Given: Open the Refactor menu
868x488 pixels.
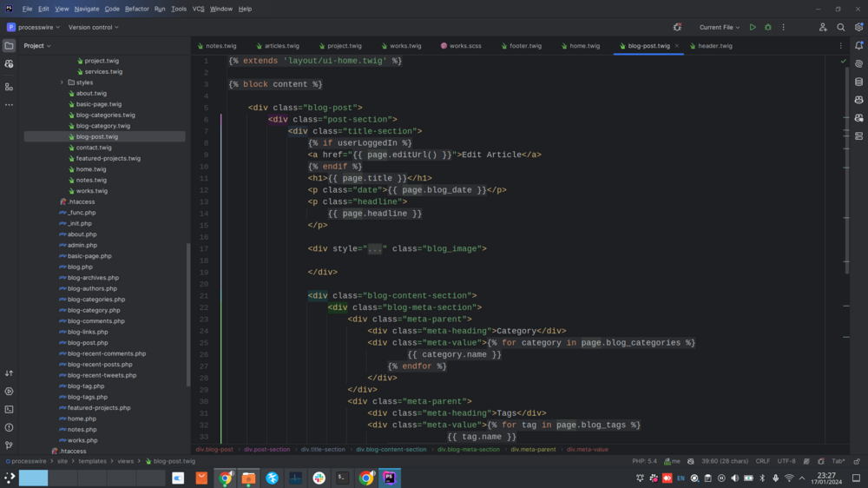Looking at the screenshot, I should click(x=136, y=9).
